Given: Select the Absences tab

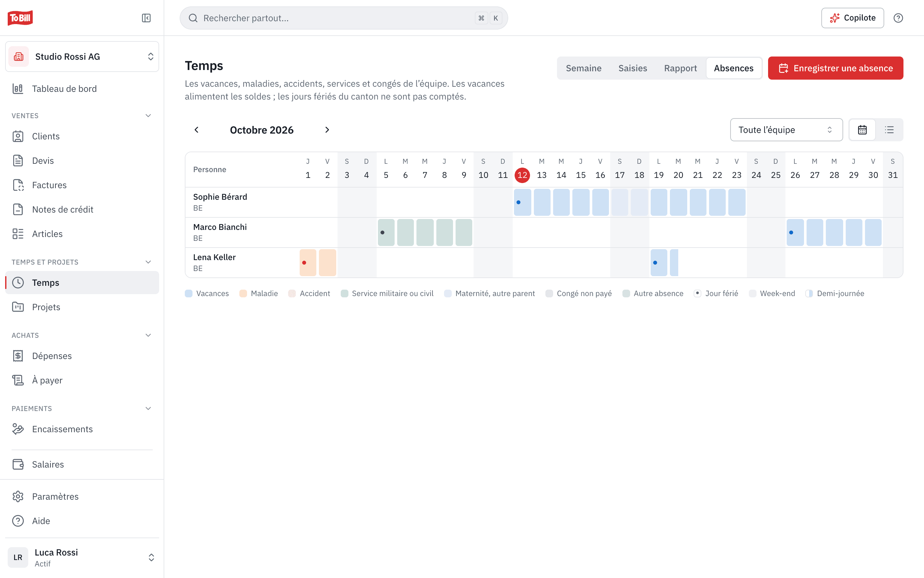Looking at the screenshot, I should (x=733, y=68).
